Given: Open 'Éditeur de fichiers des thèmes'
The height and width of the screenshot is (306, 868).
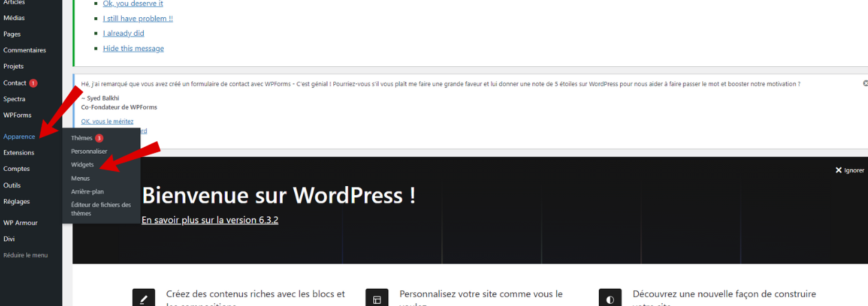Looking at the screenshot, I should click(100, 209).
